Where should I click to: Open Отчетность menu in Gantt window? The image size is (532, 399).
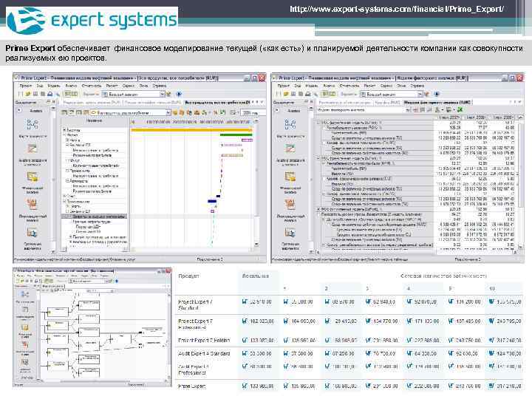point(92,86)
